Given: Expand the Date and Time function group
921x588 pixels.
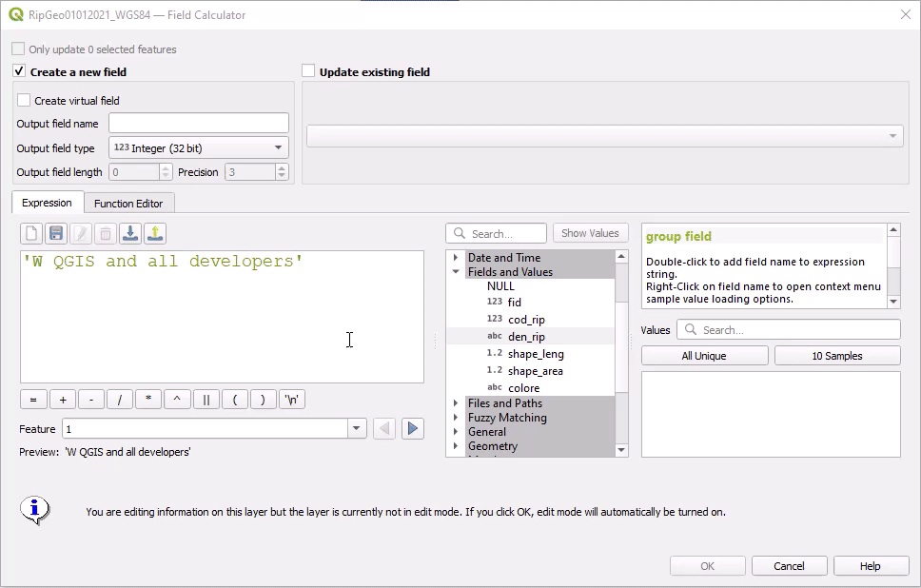Looking at the screenshot, I should pyautogui.click(x=456, y=258).
